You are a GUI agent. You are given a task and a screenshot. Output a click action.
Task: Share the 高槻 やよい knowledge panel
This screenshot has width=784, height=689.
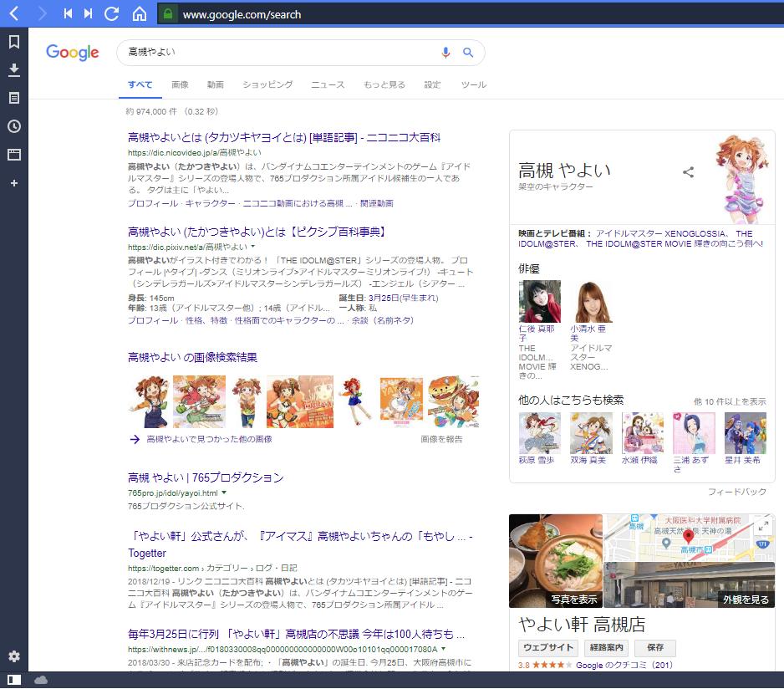pyautogui.click(x=689, y=172)
